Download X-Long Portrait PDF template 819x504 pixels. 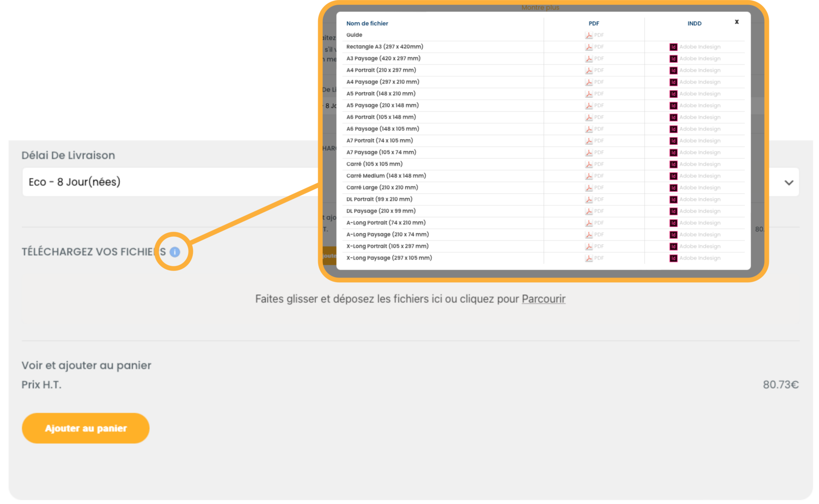click(x=594, y=246)
